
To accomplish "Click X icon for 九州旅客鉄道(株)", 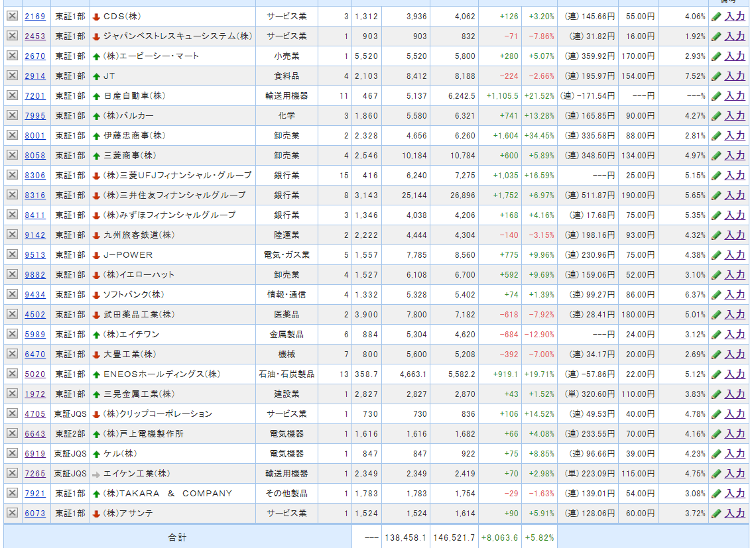I will (x=12, y=235).
